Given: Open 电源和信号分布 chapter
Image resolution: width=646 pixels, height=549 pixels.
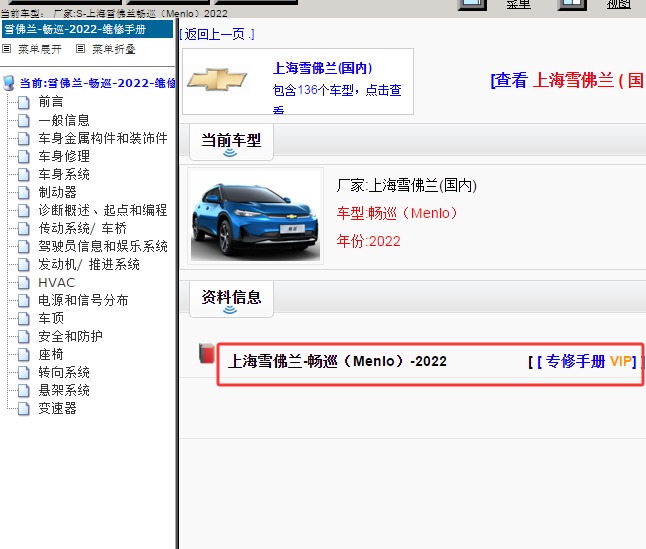Looking at the screenshot, I should click(x=83, y=300).
